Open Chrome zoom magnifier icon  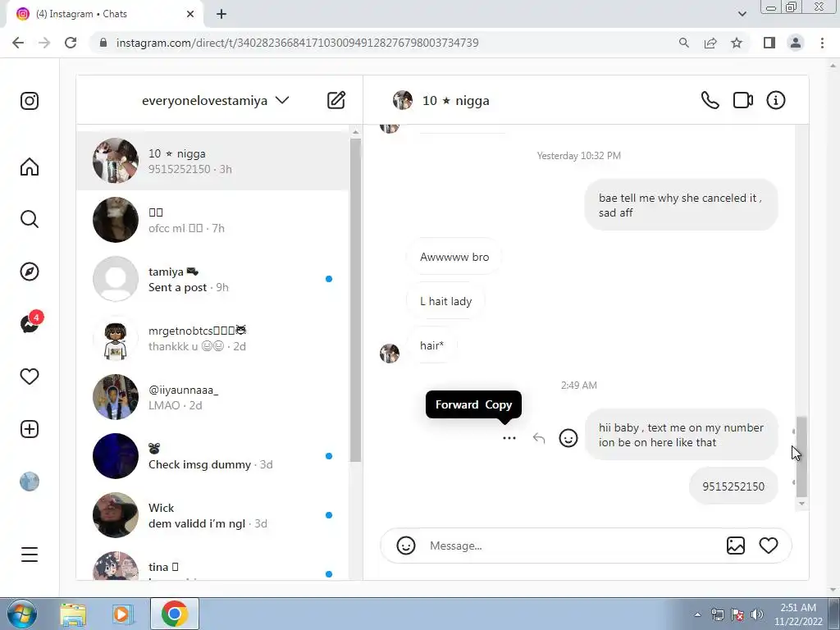coord(683,43)
